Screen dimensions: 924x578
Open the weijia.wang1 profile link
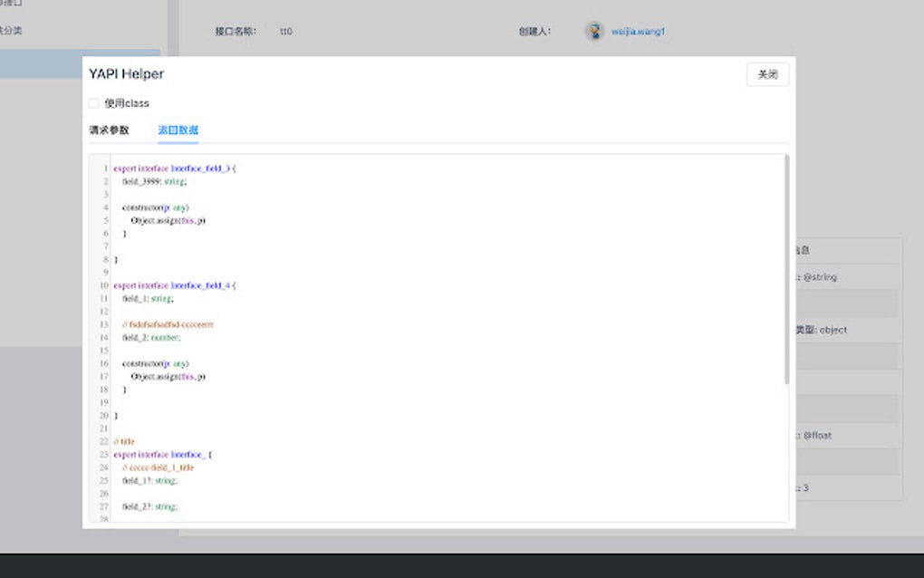[x=640, y=31]
